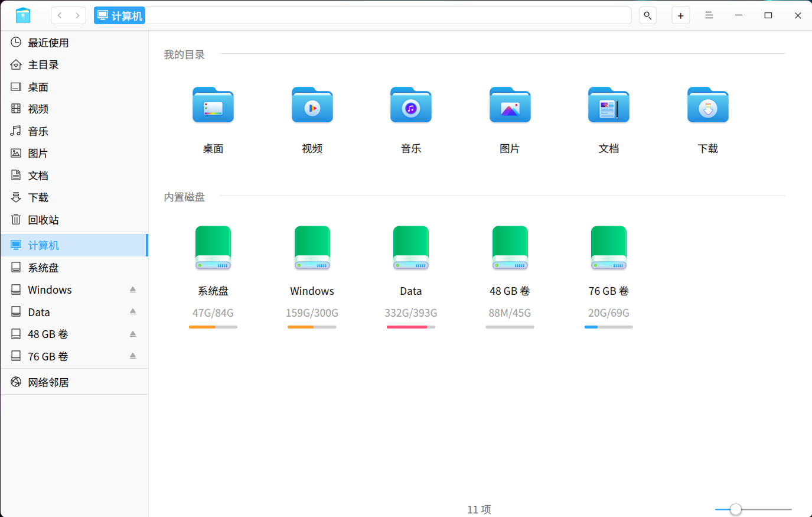Click the 159G/300G usage text
Viewport: 812px width, 517px height.
pos(312,313)
